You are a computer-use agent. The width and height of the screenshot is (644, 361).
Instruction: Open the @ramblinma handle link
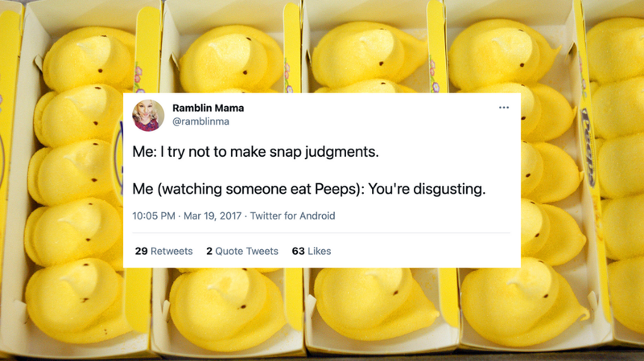tap(200, 121)
